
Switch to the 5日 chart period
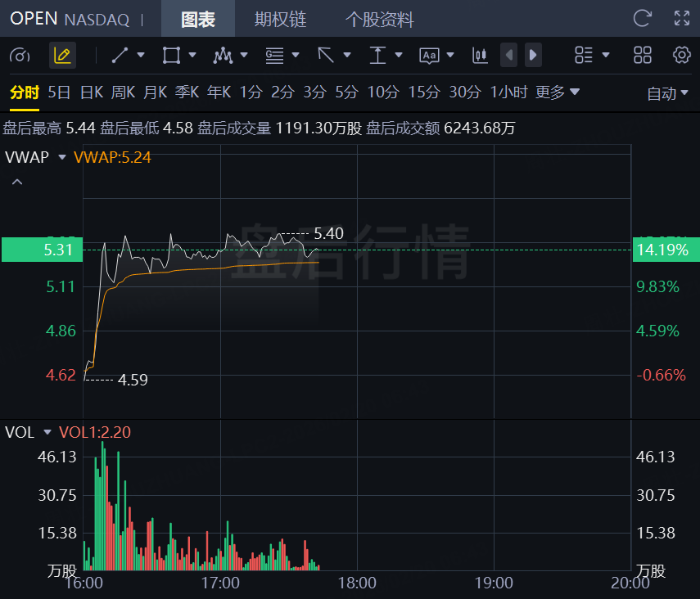(59, 92)
